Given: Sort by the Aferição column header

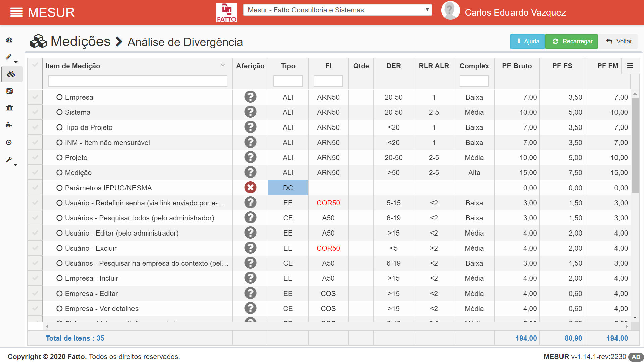Looking at the screenshot, I should [x=250, y=66].
